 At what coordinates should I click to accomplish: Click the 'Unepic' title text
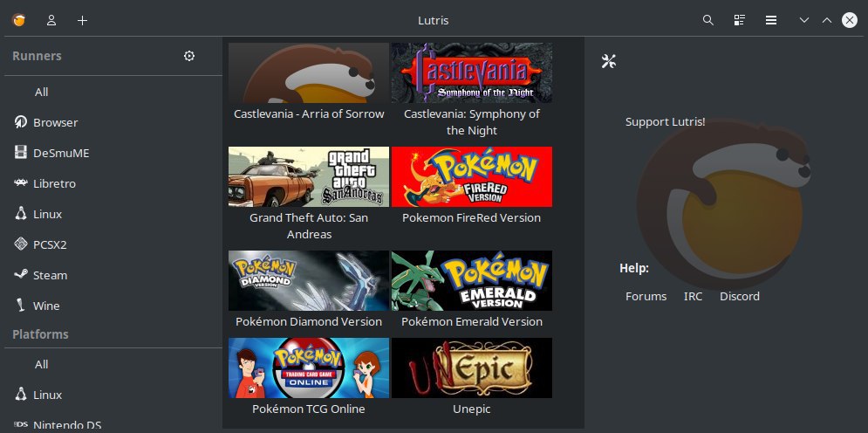coord(472,409)
